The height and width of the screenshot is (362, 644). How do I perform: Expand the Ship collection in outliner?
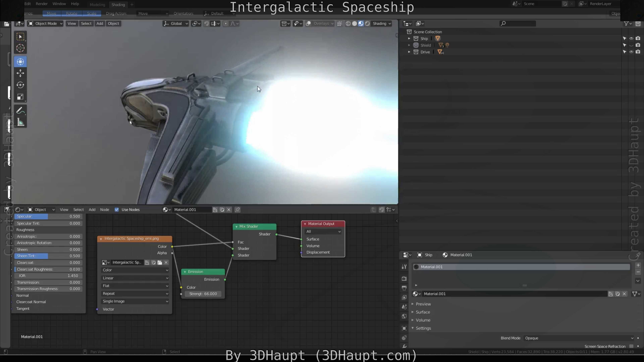pos(409,39)
